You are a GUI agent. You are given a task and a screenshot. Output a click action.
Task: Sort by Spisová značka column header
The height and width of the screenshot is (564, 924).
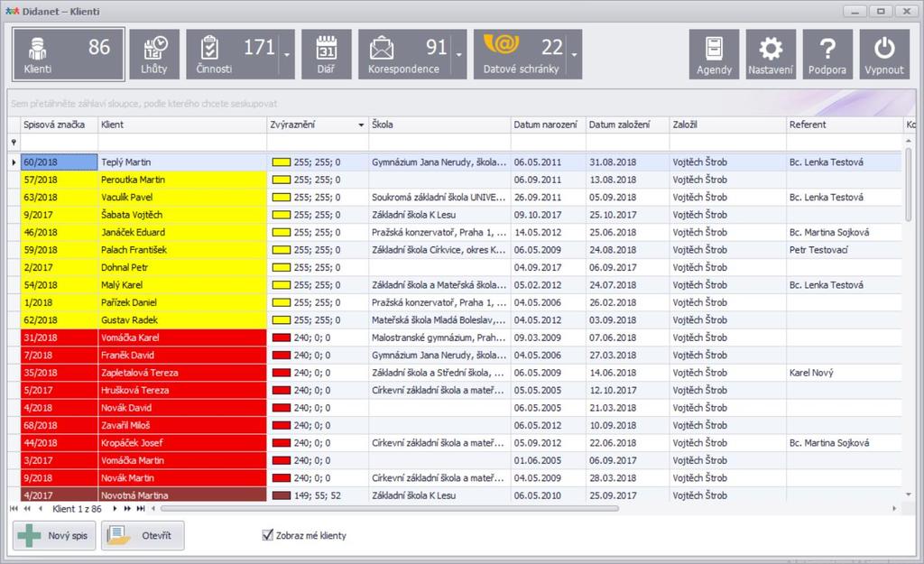pyautogui.click(x=59, y=125)
